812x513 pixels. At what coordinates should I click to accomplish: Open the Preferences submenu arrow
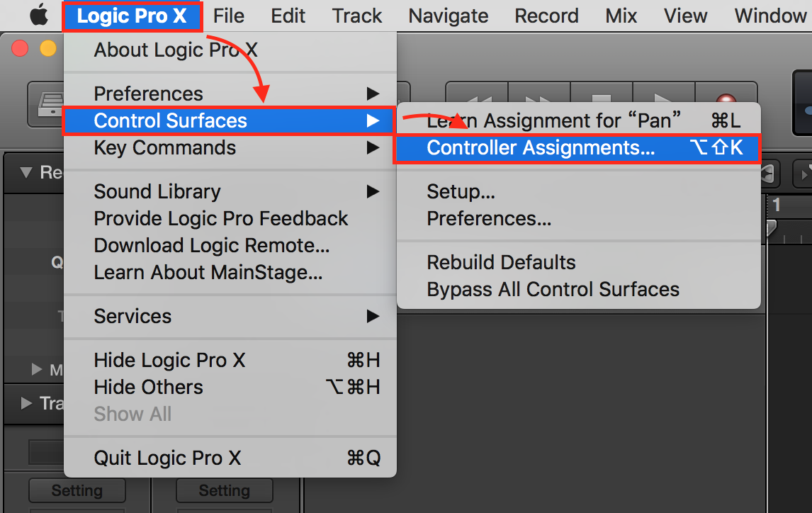(373, 94)
